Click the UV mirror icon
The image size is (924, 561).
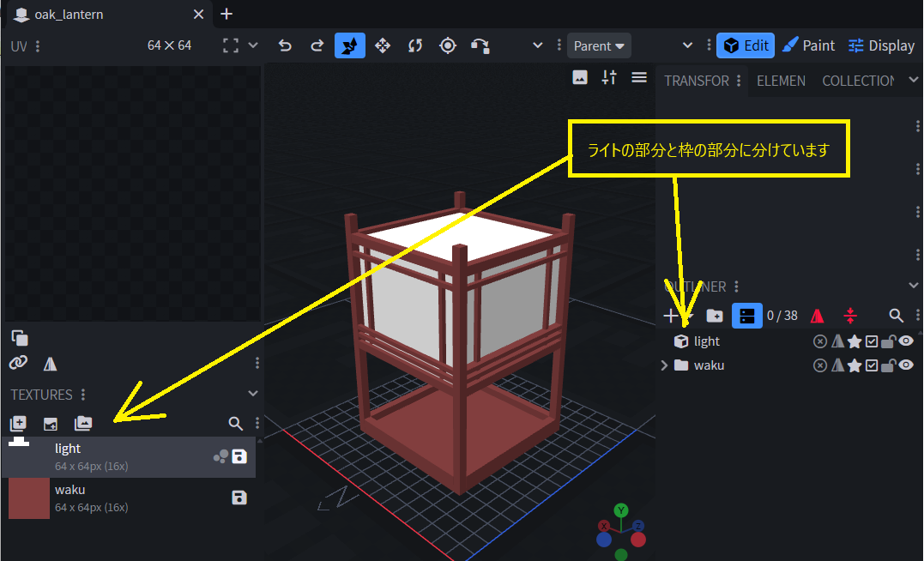click(x=51, y=364)
